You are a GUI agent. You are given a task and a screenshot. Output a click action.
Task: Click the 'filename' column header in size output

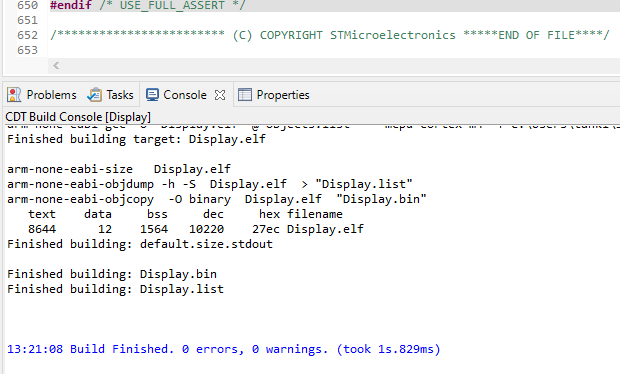tap(315, 214)
